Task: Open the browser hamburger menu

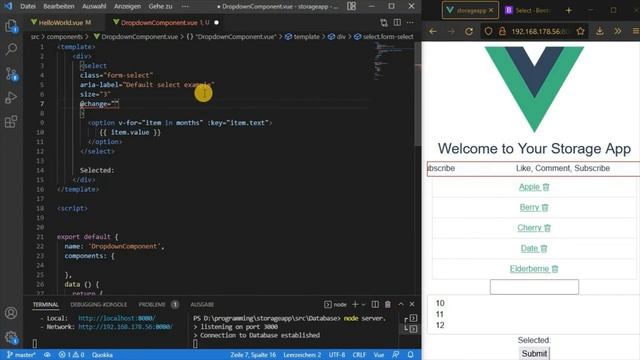Action: [636, 31]
